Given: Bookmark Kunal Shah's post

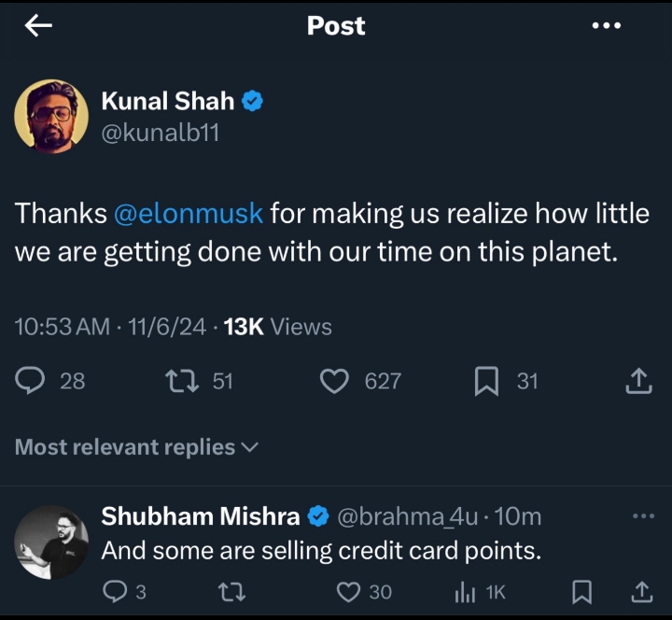Looking at the screenshot, I should click(x=485, y=381).
